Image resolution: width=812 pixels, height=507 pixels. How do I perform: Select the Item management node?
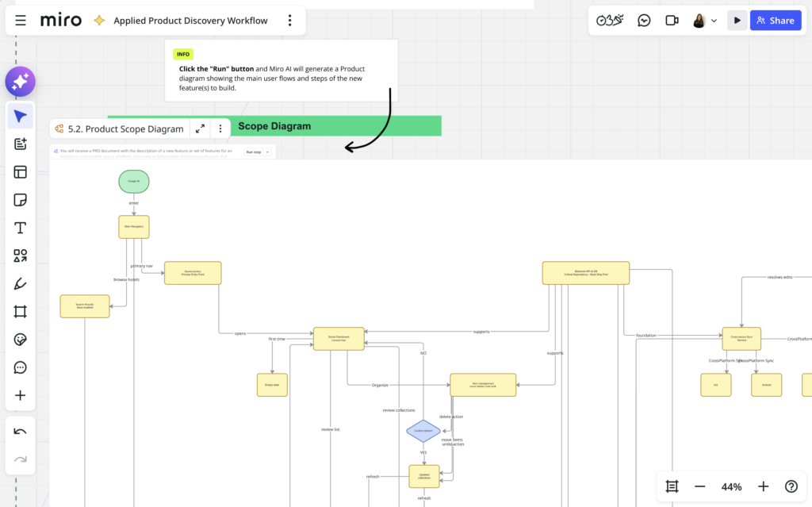(483, 385)
